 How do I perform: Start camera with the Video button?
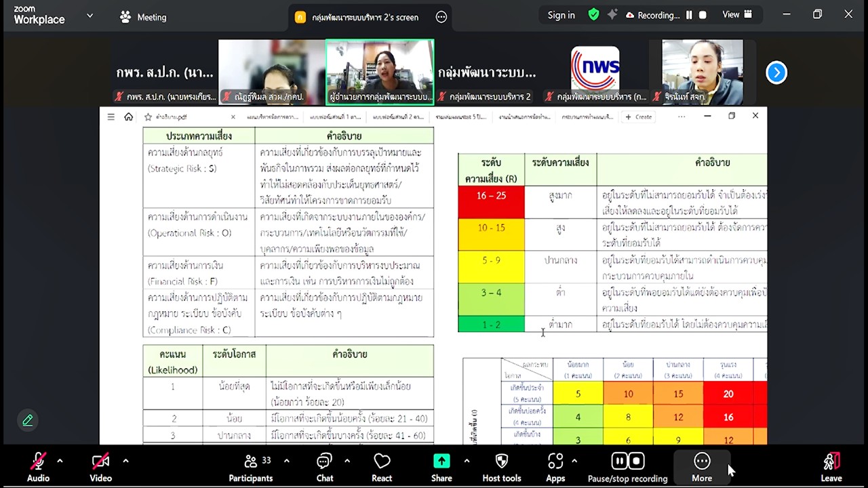tap(100, 466)
